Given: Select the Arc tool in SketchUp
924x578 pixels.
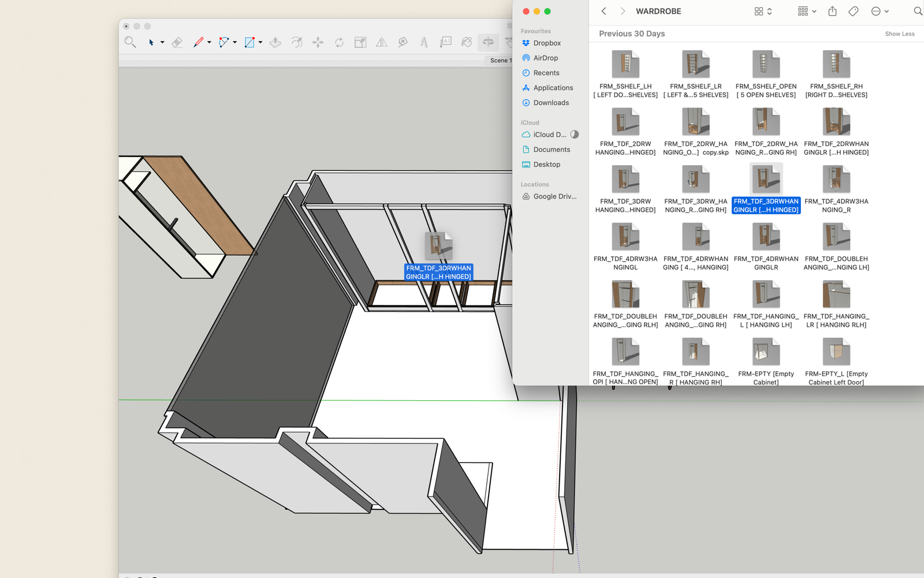Looking at the screenshot, I should click(x=223, y=42).
